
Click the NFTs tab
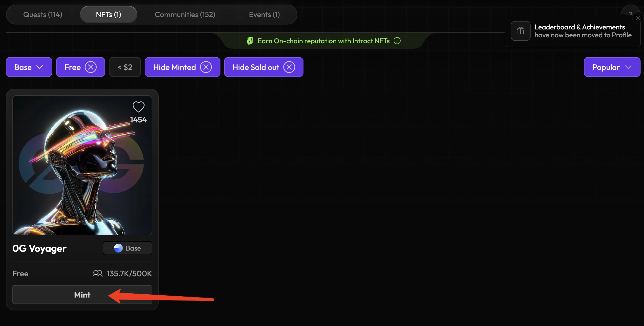[108, 15]
